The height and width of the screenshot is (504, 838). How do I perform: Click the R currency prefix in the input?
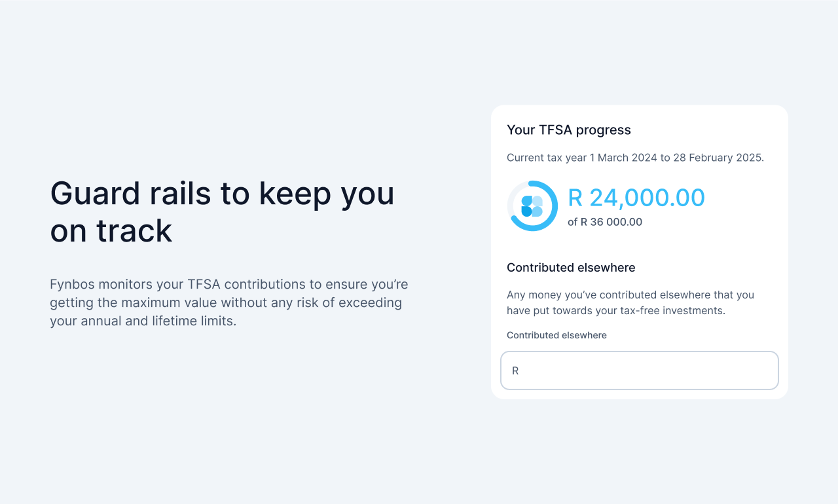[515, 371]
